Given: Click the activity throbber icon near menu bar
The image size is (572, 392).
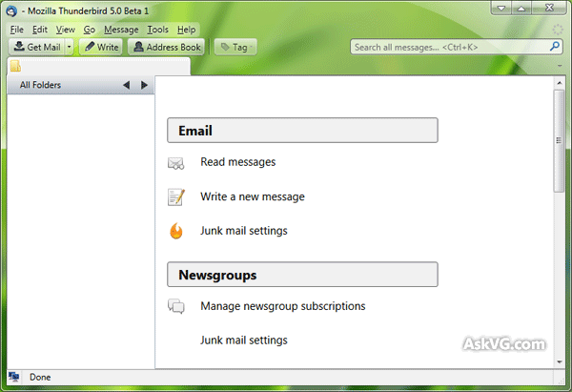Looking at the screenshot, I should click(558, 30).
